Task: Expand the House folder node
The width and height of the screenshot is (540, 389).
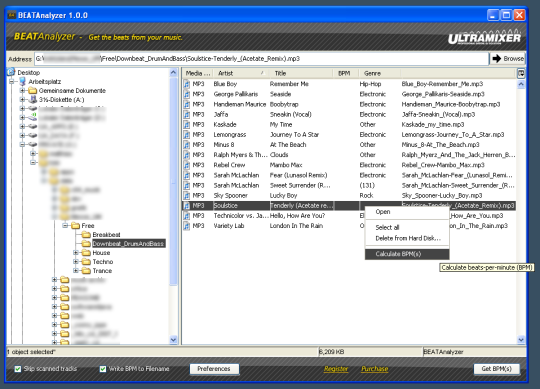Action: tap(76, 253)
